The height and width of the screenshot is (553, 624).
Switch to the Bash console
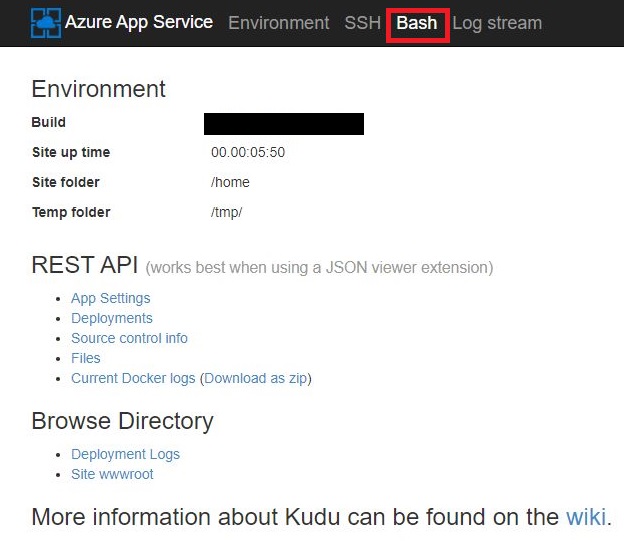(417, 22)
